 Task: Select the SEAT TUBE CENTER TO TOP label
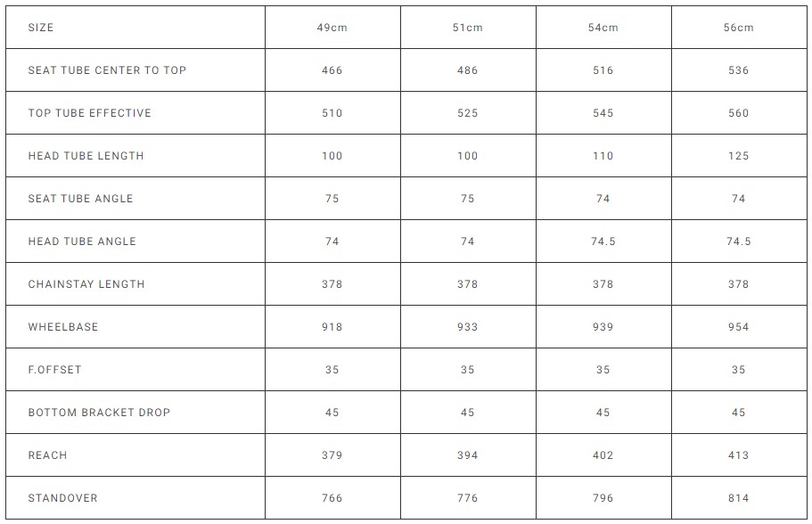[107, 70]
